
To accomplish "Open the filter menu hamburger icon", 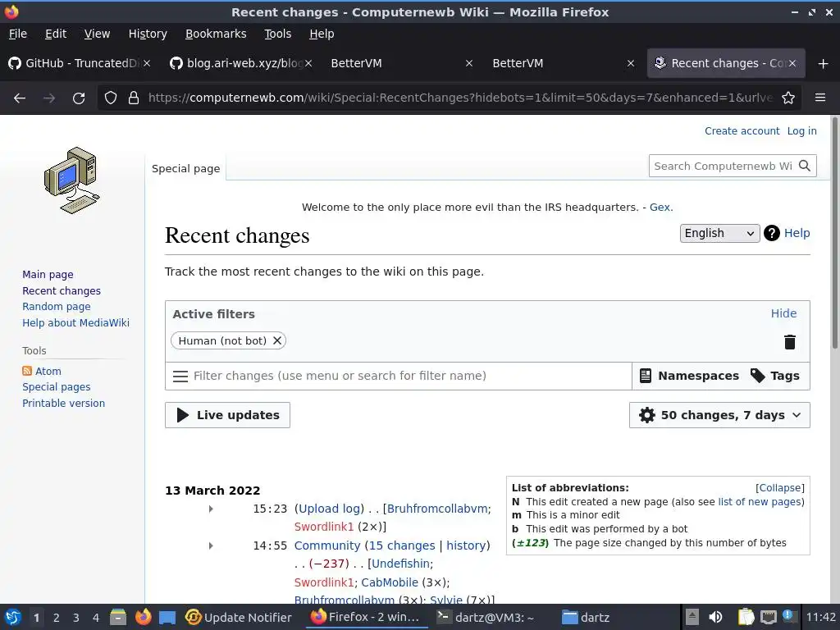I will pos(180,376).
